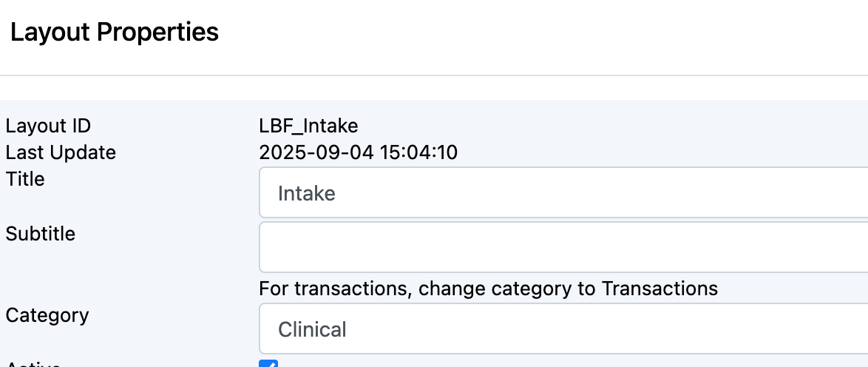Click the Clinical text in Category selector

(312, 329)
